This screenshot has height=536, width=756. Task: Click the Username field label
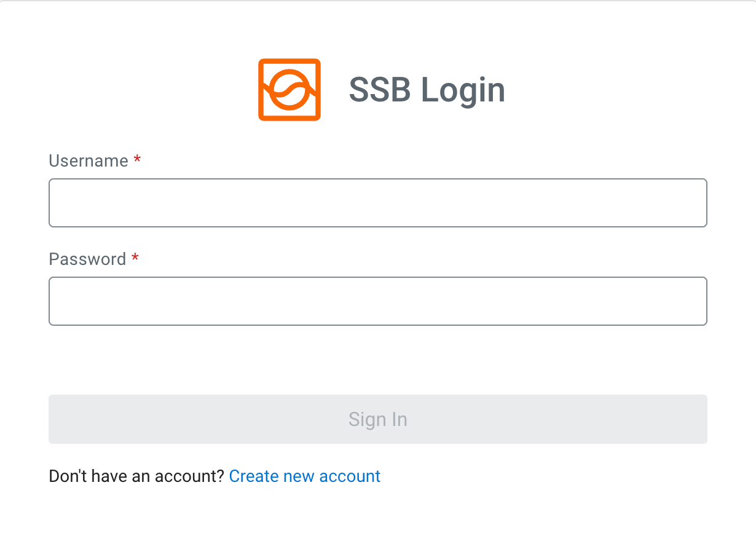pyautogui.click(x=89, y=160)
